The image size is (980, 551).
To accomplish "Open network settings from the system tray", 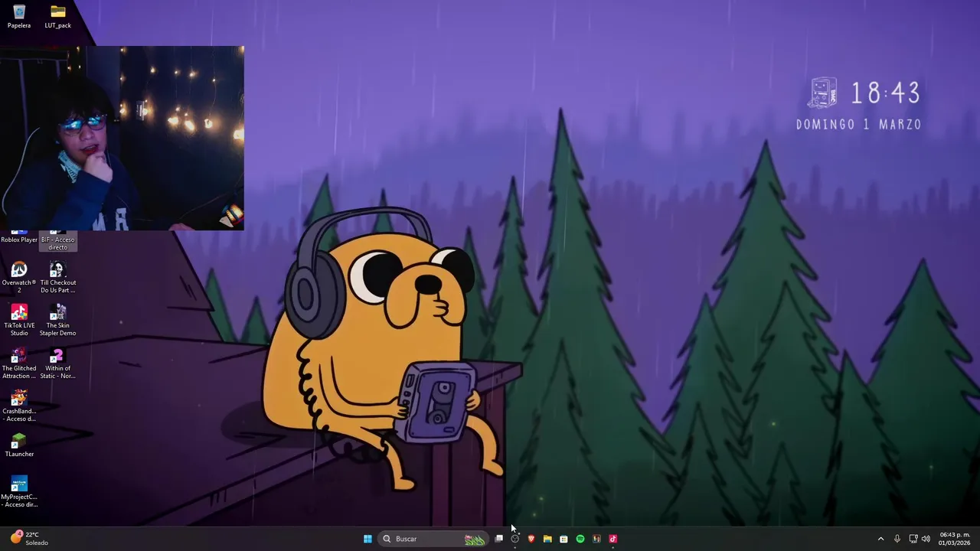I will [913, 539].
